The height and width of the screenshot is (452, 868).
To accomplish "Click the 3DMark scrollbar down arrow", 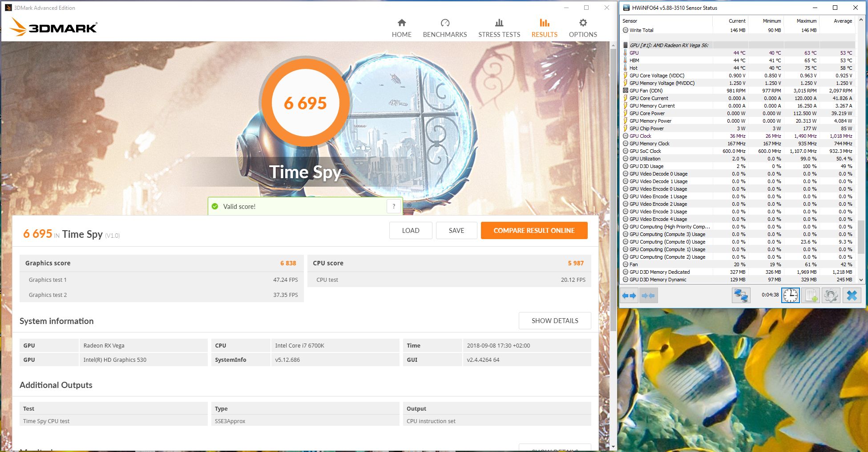I will point(613,447).
